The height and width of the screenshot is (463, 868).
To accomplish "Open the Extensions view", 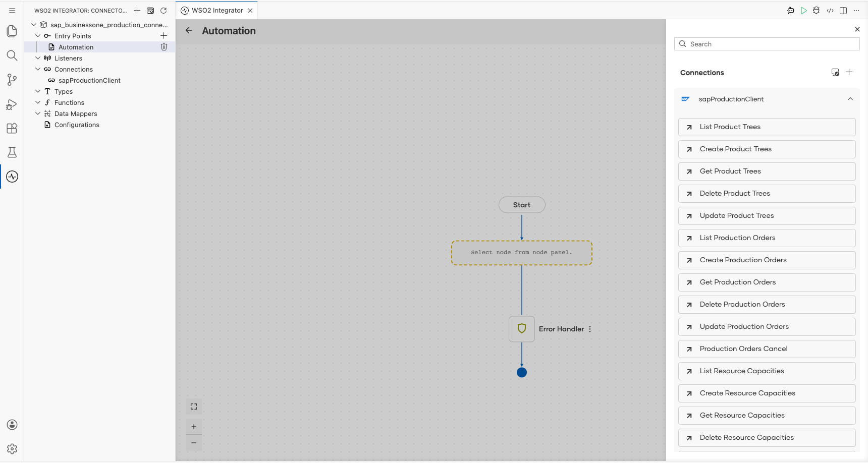I will coord(12,128).
